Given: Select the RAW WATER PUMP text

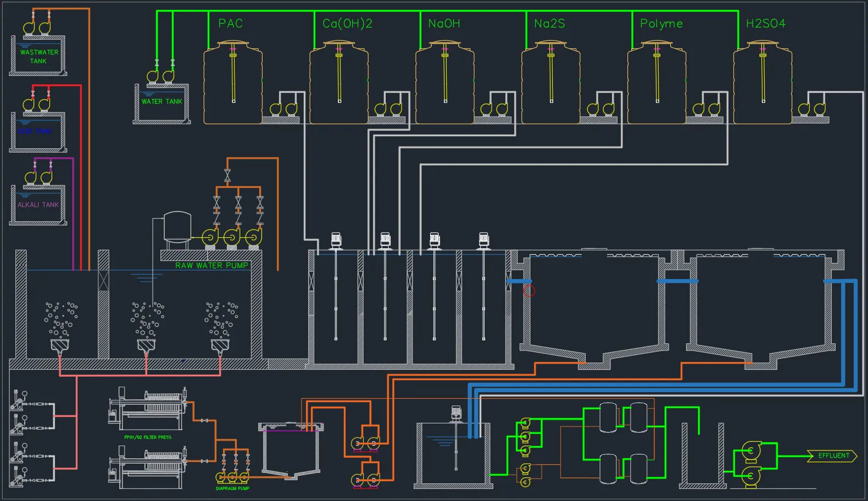Looking at the screenshot, I should point(212,265).
